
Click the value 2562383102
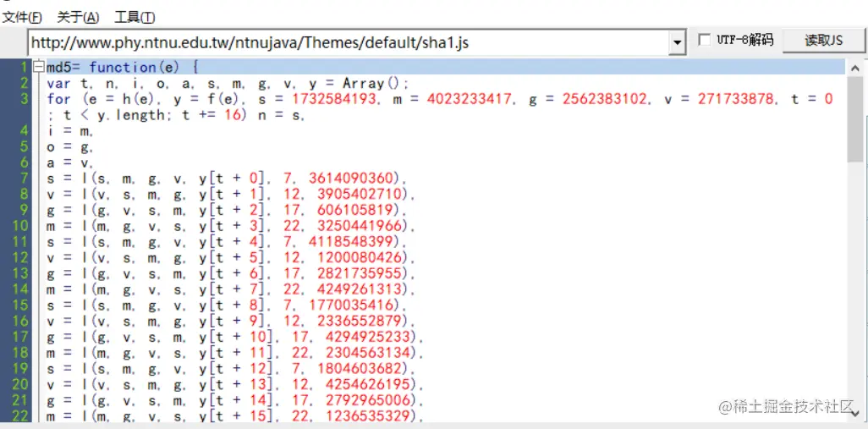(605, 100)
